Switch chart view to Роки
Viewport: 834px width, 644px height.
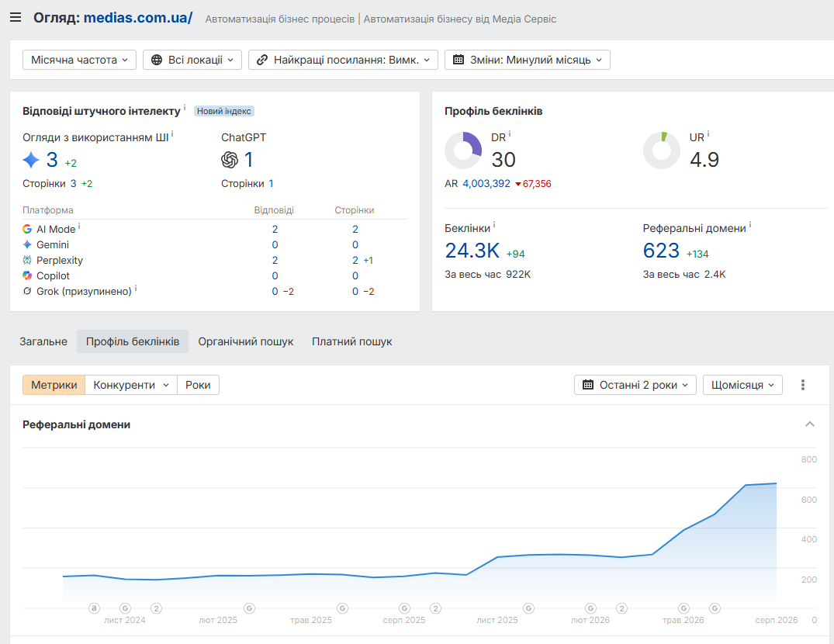click(x=198, y=385)
